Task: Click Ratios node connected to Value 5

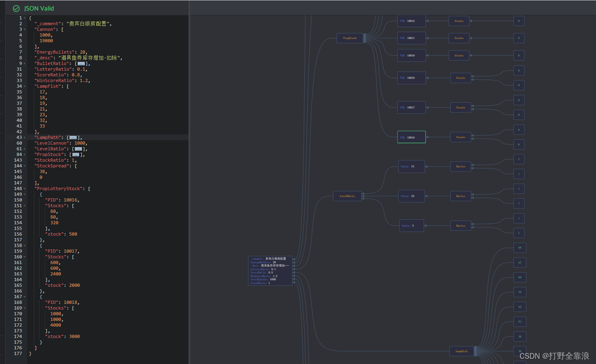Action: point(461,226)
